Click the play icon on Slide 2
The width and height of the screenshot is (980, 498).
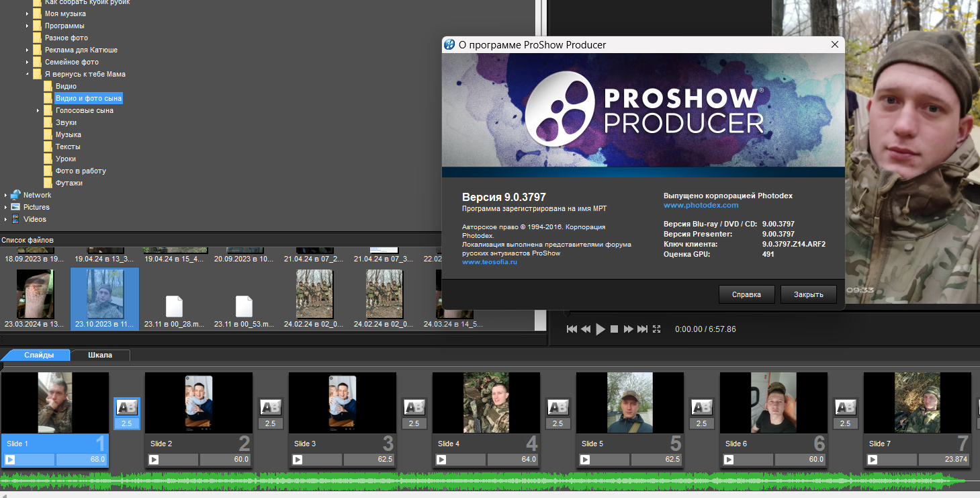(x=154, y=460)
